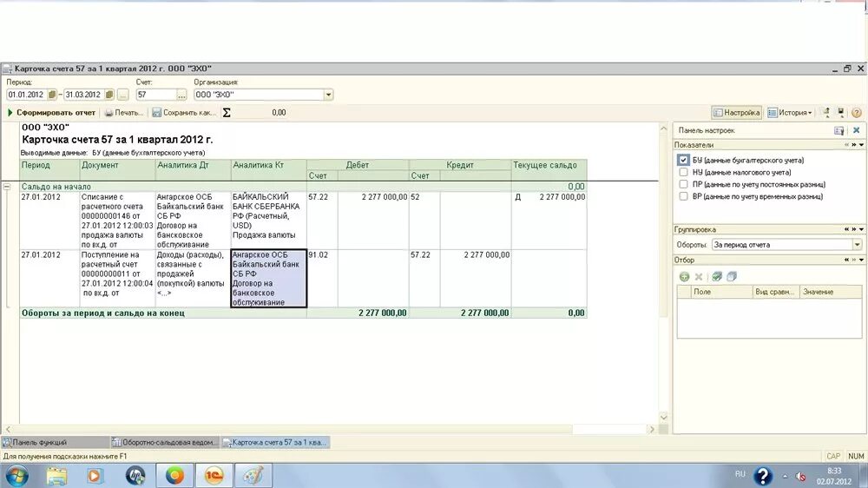Collapse the Отбор section arrow

click(x=861, y=260)
